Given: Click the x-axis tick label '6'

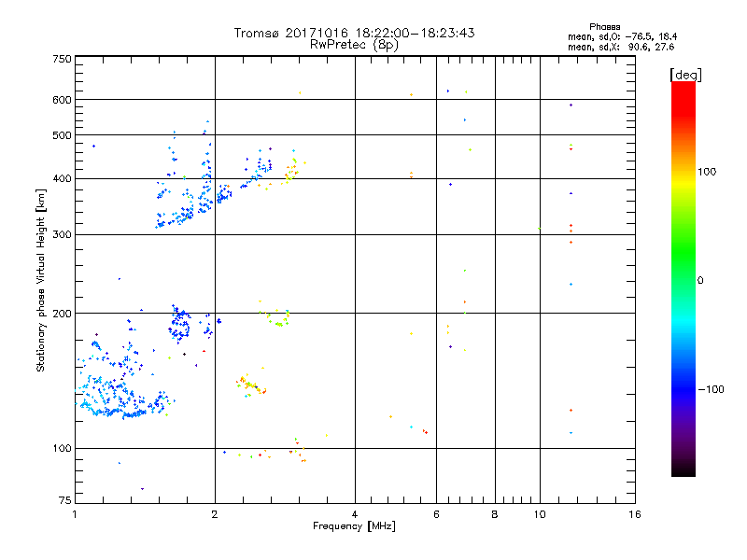Looking at the screenshot, I should pos(436,514).
